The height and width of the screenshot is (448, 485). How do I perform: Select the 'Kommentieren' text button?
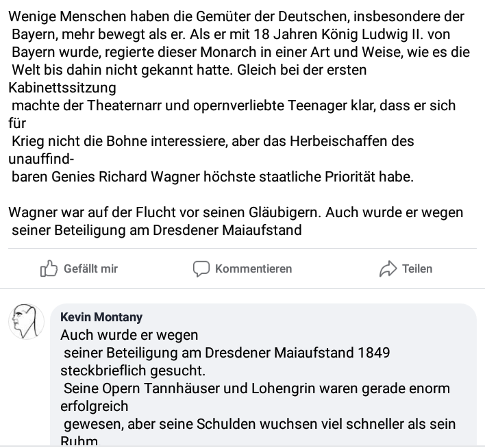[253, 269]
